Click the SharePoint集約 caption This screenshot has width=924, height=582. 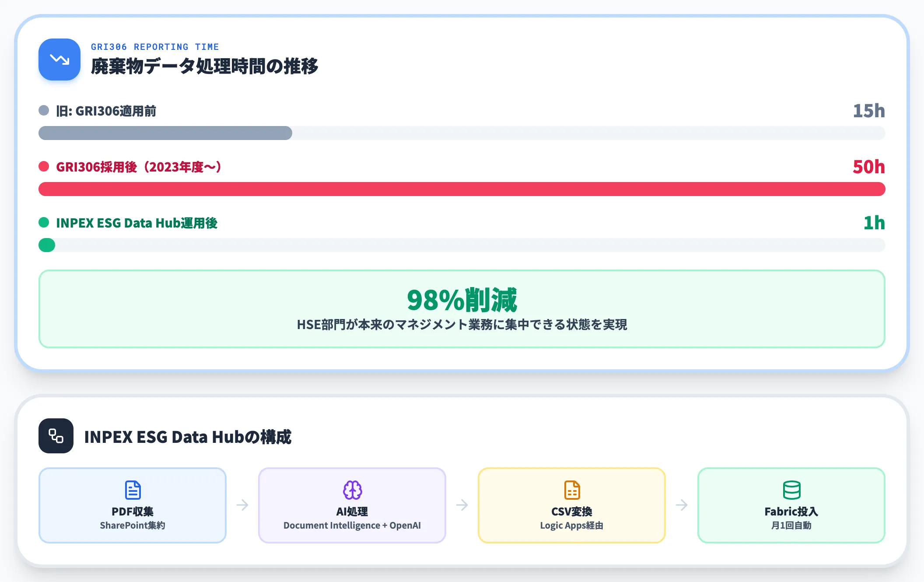tap(133, 526)
